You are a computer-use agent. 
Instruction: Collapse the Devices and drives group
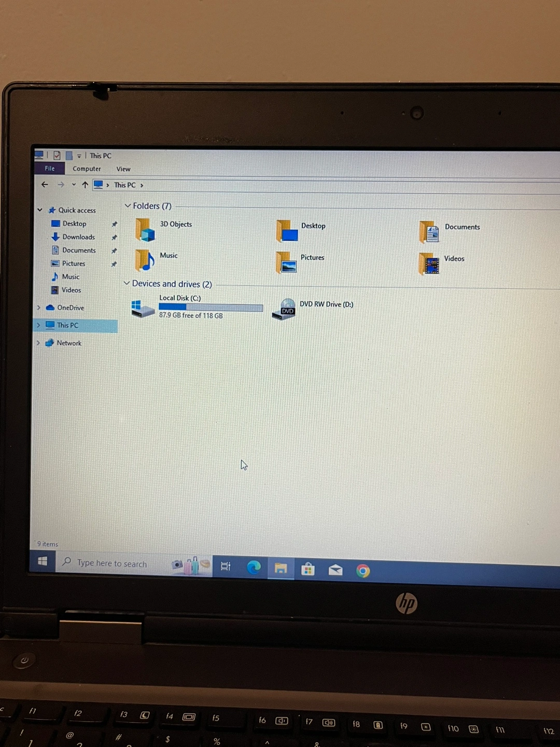tap(127, 283)
